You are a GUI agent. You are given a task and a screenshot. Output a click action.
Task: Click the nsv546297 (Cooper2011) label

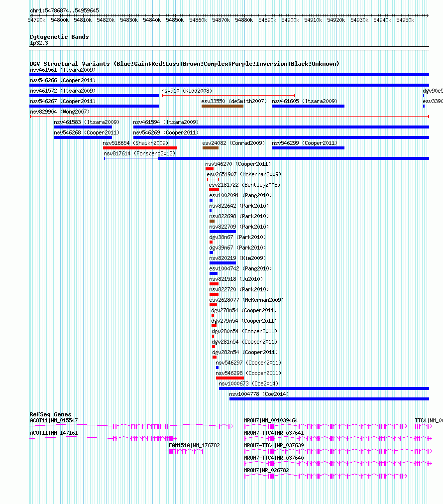click(248, 363)
